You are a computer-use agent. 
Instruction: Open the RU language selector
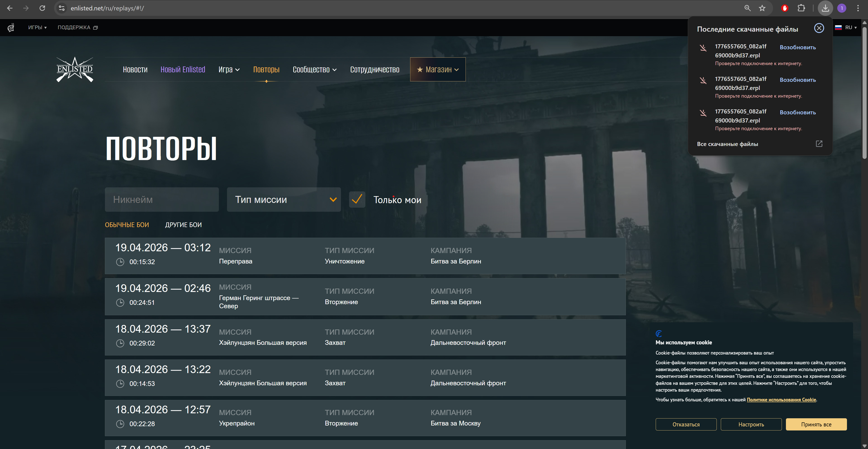pos(848,28)
